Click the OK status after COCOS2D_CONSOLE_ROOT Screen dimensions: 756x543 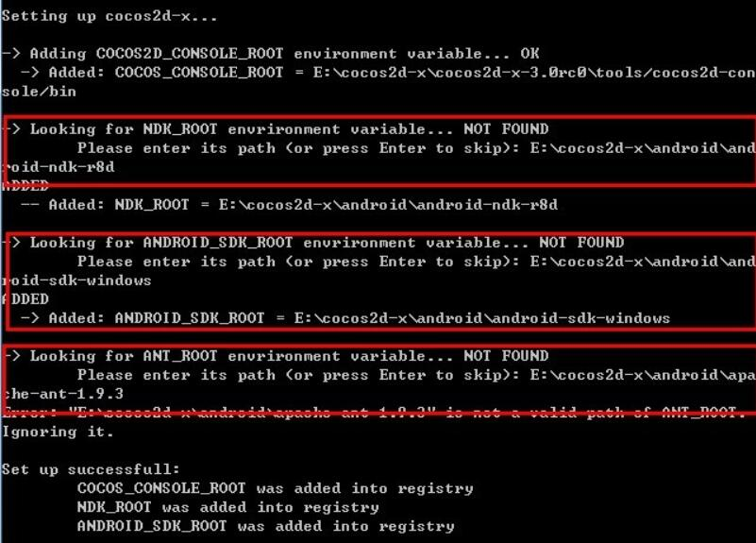pos(529,54)
